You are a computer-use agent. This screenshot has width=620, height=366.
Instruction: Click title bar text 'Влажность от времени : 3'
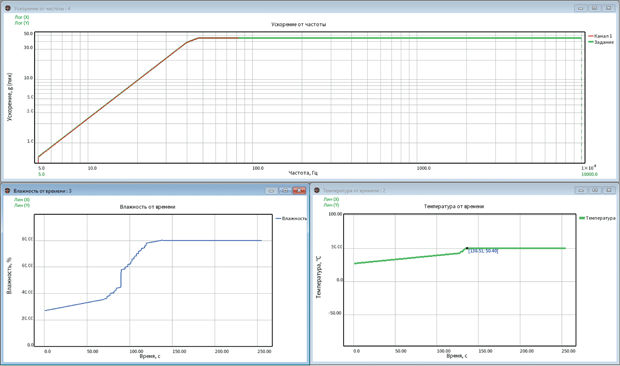point(42,191)
